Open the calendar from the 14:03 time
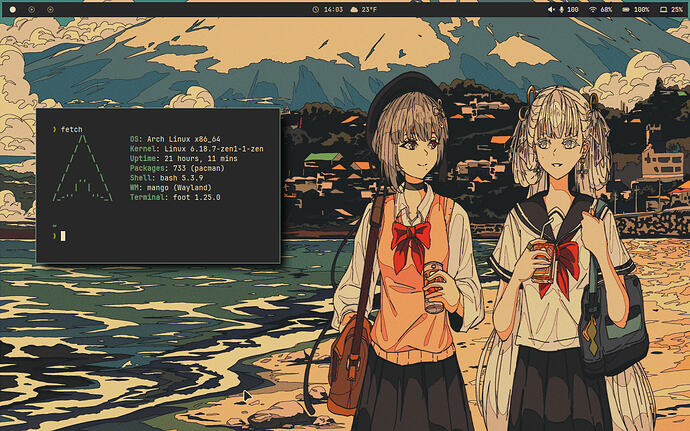 pos(333,9)
